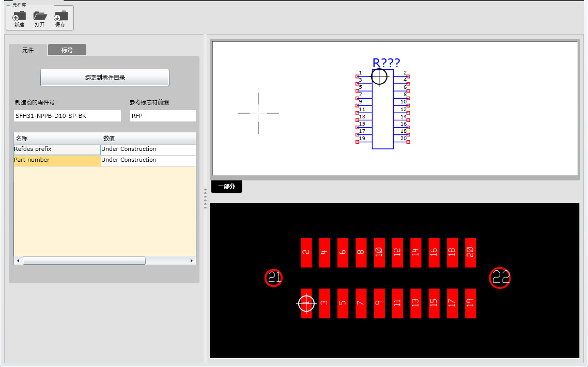588x367 pixels.
Task: Select footprint pad 9
Action: 379,303
